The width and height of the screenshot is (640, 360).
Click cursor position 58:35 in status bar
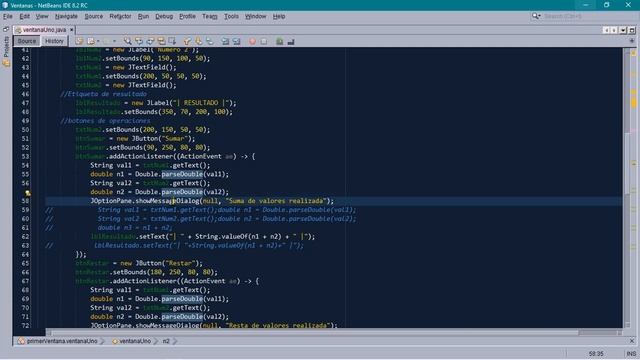[596, 353]
